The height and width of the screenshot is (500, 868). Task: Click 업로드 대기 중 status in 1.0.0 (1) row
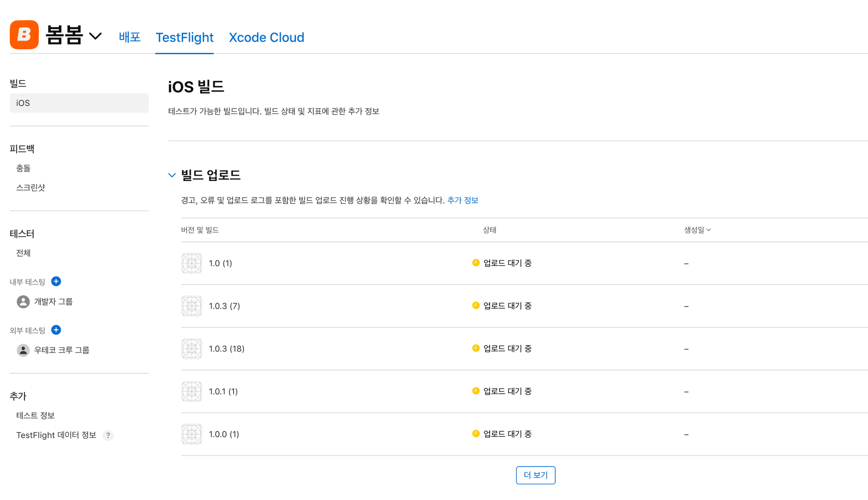click(x=507, y=434)
